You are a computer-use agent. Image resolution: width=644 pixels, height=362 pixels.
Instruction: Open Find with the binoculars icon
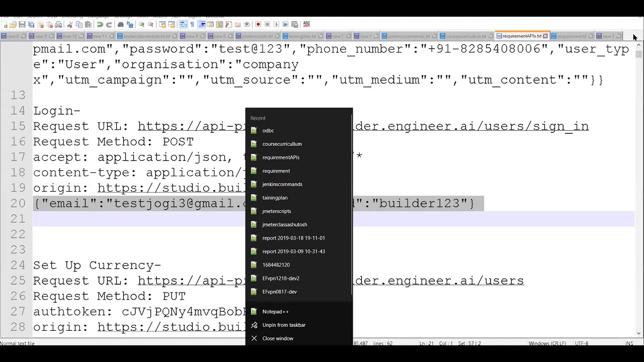pyautogui.click(x=120, y=24)
